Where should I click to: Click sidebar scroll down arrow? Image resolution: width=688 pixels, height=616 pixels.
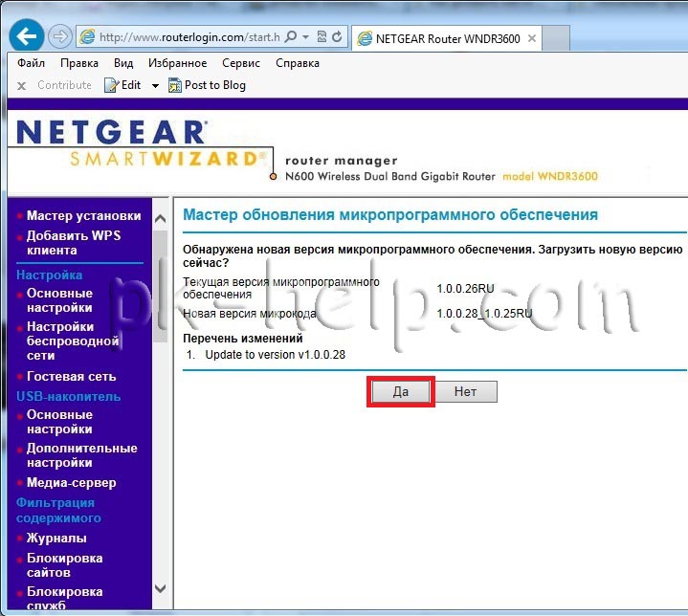click(161, 588)
